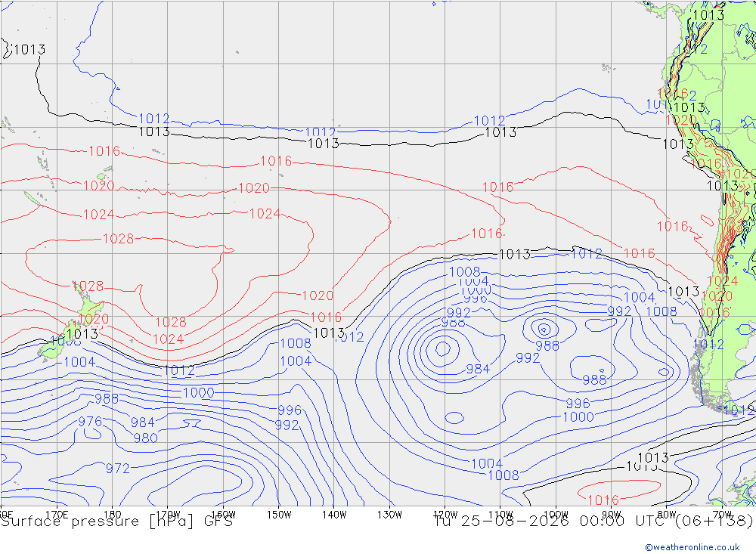Click the 'Tu 25-08-2026 00:00 UTC' timestamp

click(x=551, y=522)
